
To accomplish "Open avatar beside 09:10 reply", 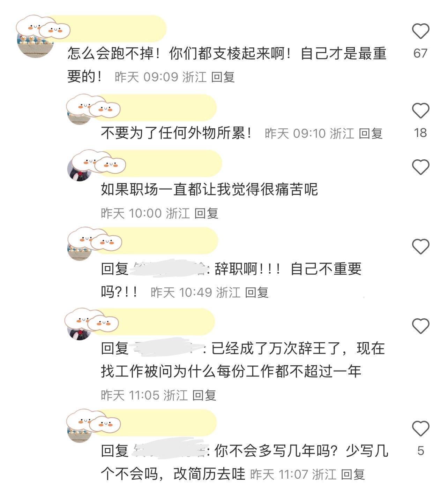I will click(79, 112).
